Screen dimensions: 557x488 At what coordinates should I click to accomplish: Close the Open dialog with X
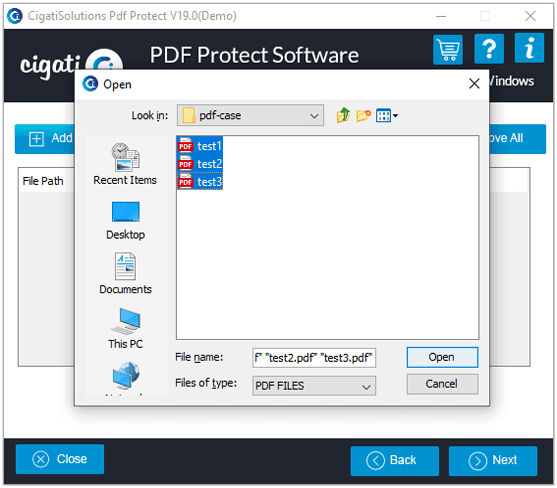click(474, 84)
